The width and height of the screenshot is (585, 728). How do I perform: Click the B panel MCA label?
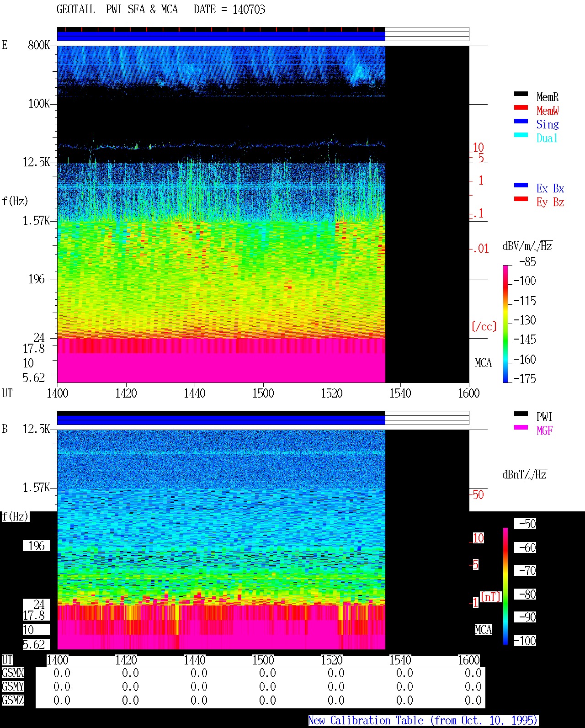pos(483,630)
